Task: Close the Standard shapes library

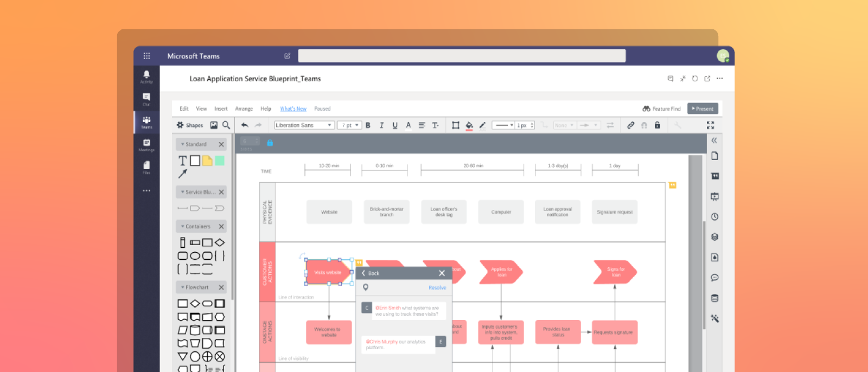Action: click(x=221, y=144)
